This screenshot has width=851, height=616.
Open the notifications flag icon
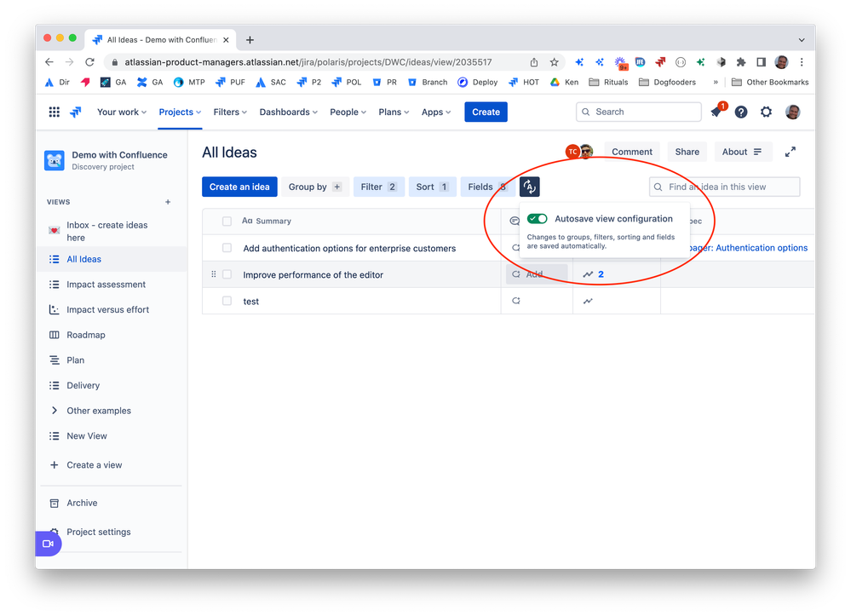(x=717, y=112)
